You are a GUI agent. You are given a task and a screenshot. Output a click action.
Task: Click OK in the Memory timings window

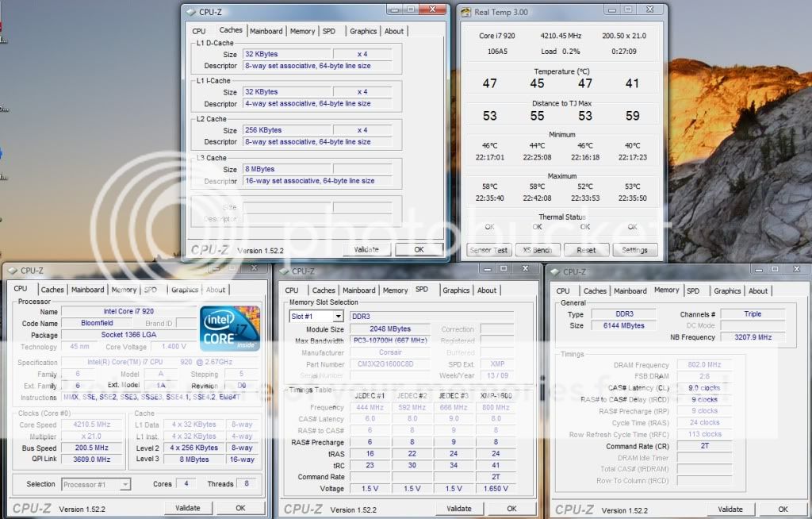coord(783,509)
